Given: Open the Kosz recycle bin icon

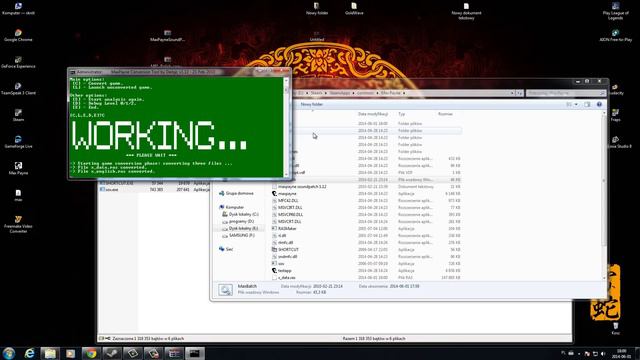Looking at the screenshot, I should coord(616,329).
